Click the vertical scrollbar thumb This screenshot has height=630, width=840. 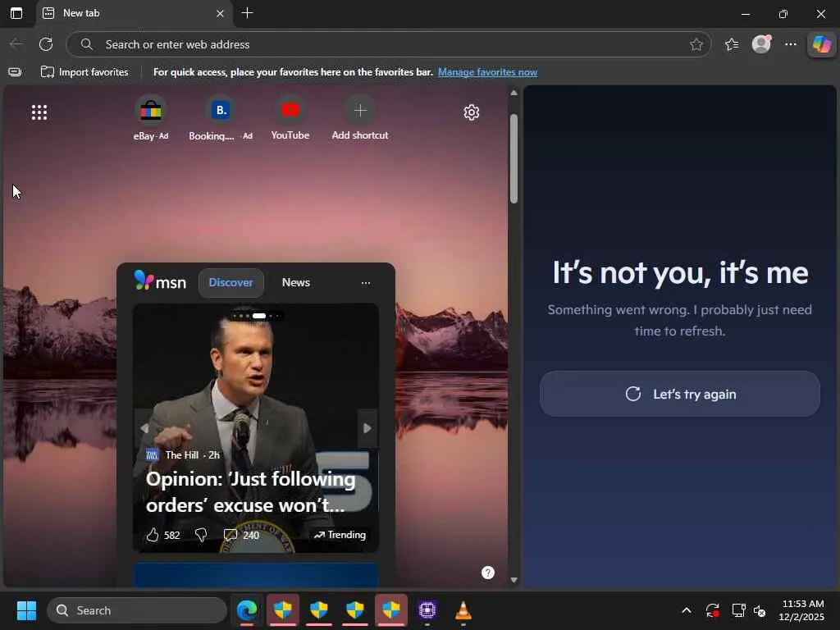click(x=514, y=158)
